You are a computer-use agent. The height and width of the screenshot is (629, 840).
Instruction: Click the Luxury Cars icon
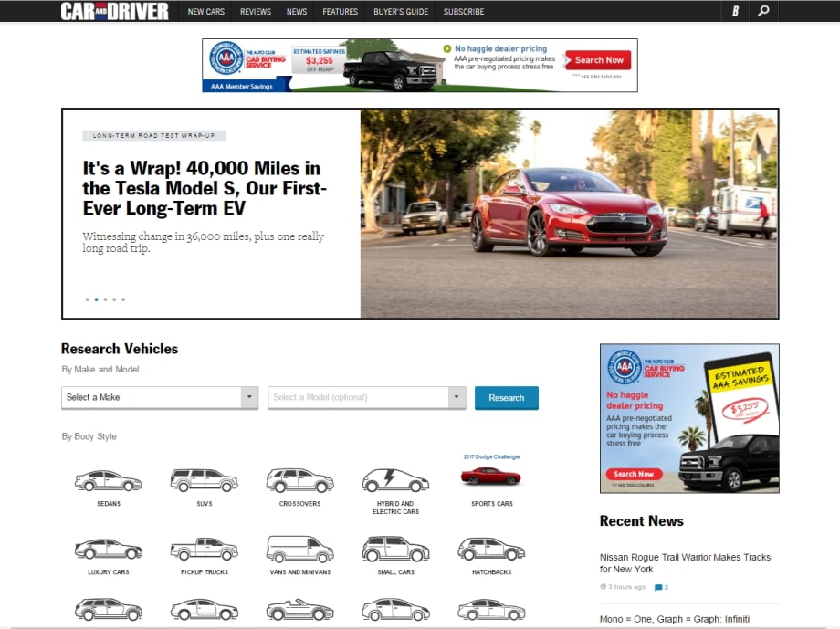pos(108,550)
